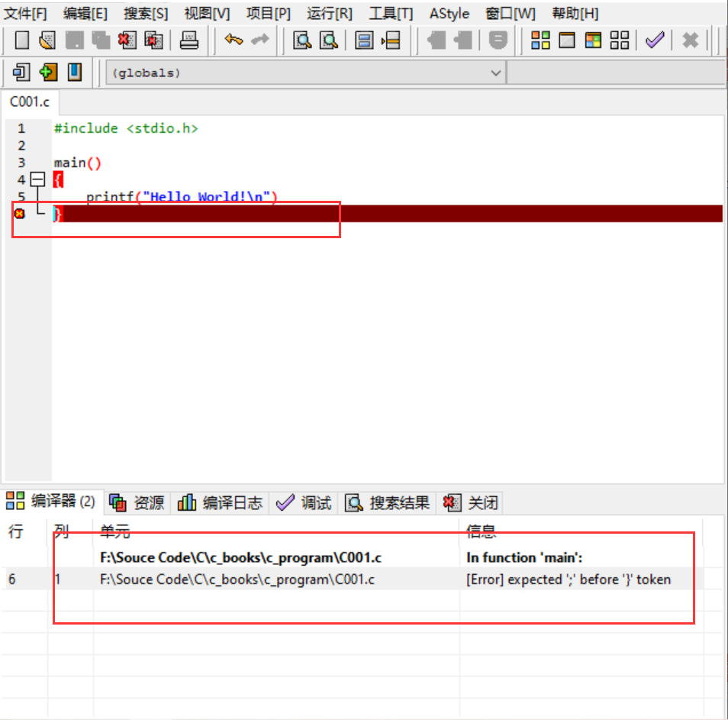Screen dimensions: 728x720
Task: Click the Insert snippet icon on second toolbar
Action: [21, 73]
